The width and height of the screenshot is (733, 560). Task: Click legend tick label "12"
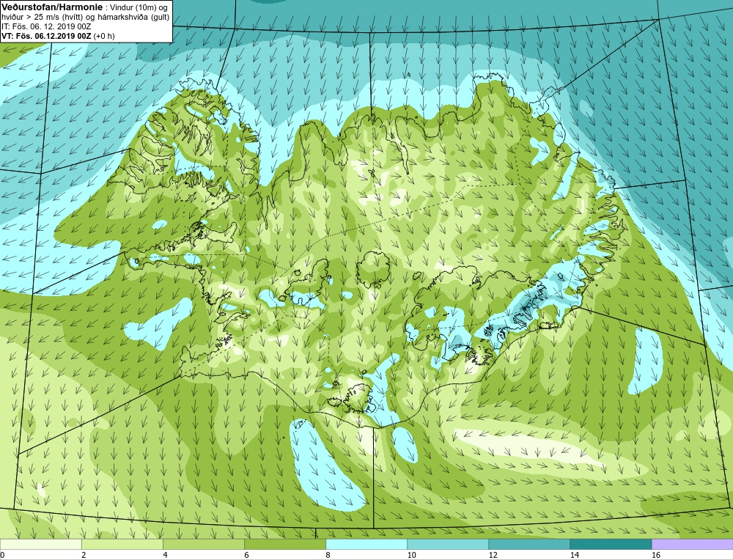pos(493,555)
